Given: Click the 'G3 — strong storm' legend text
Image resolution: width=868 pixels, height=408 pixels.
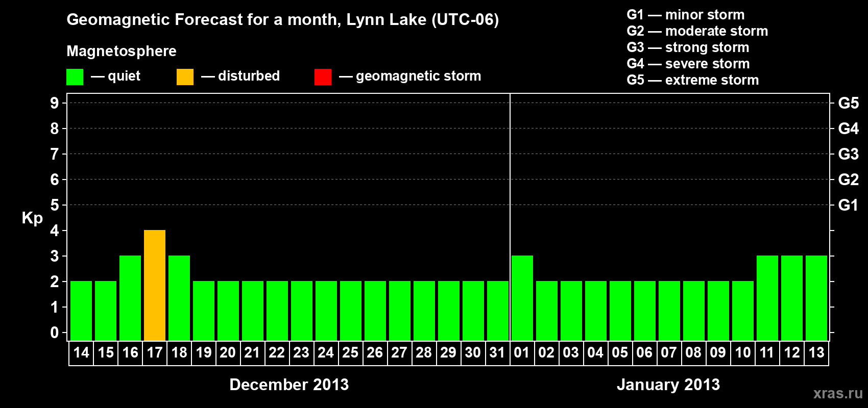Looking at the screenshot, I should click(688, 47).
